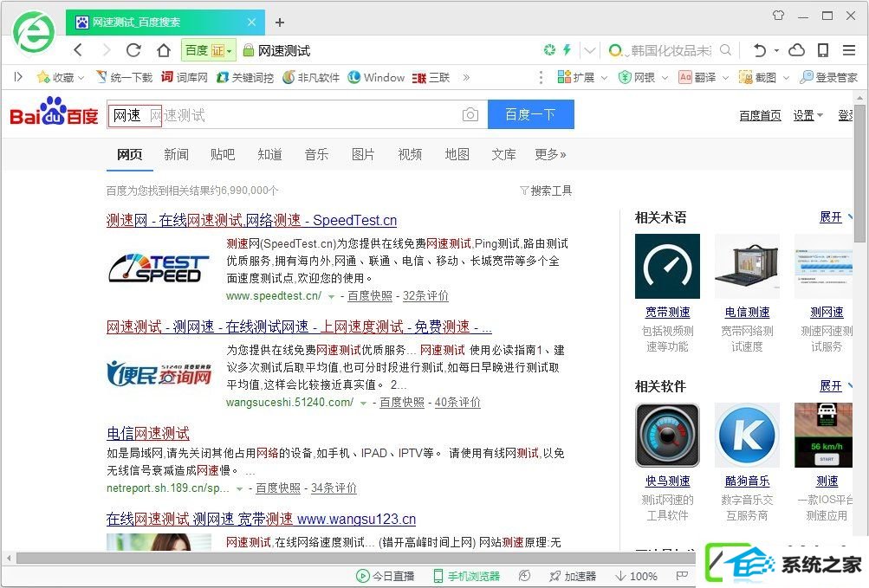The width and height of the screenshot is (869, 588).
Task: Open the browser home page icon
Action: [x=164, y=50]
